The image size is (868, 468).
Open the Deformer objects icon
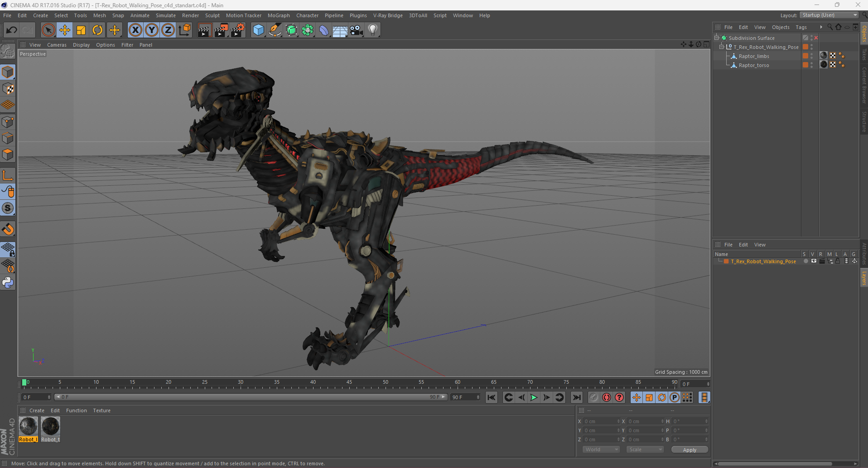pyautogui.click(x=324, y=30)
